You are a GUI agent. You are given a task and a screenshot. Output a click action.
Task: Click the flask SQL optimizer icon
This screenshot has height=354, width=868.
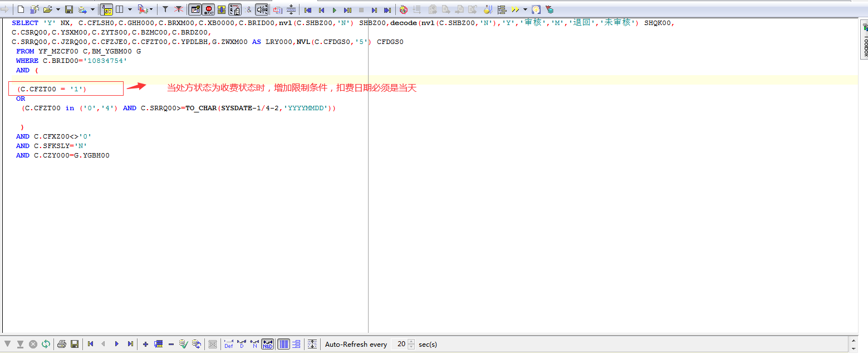point(488,9)
